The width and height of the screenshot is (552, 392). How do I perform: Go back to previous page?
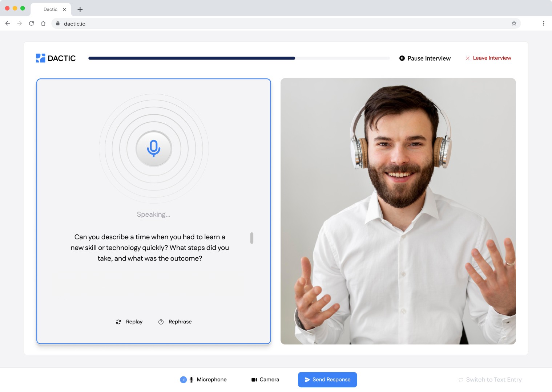pos(8,24)
